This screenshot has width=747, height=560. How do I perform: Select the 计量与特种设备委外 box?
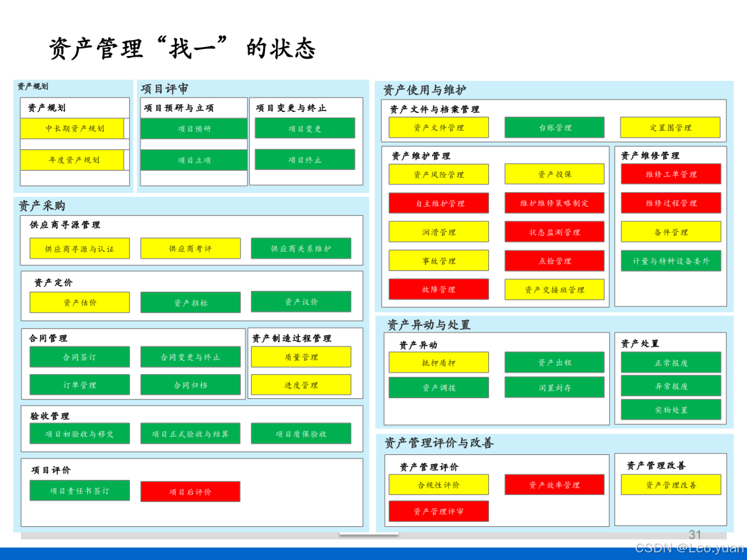pos(671,261)
